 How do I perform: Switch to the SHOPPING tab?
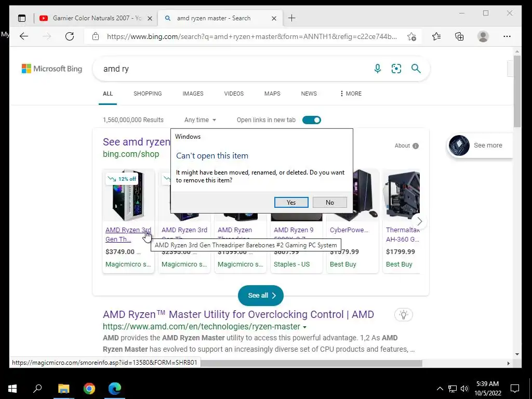148,94
